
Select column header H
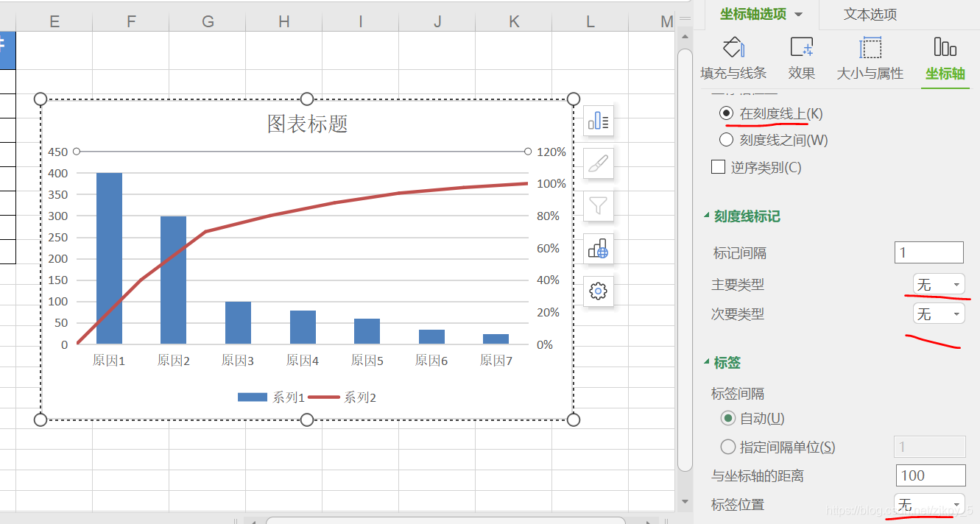284,21
